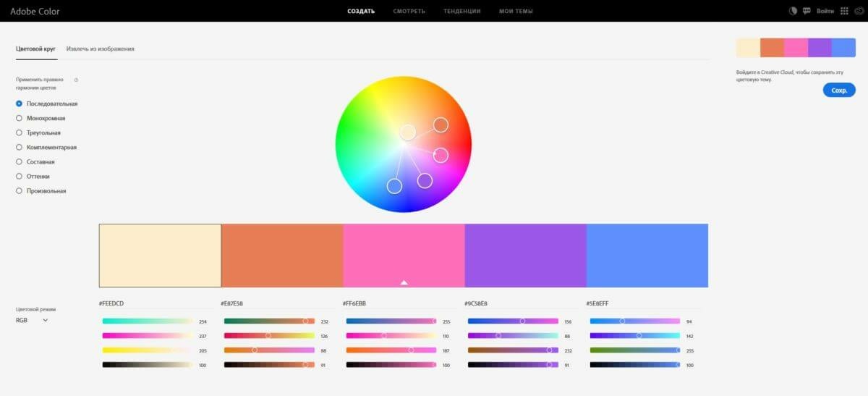Click the red slider of #FEEDCD showing 254

tap(148, 321)
